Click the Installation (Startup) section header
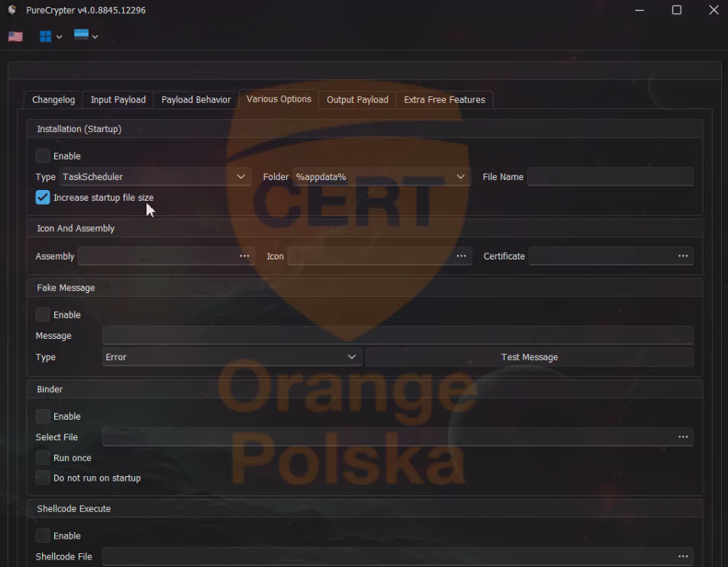Screen dimensions: 728x567 365,129
